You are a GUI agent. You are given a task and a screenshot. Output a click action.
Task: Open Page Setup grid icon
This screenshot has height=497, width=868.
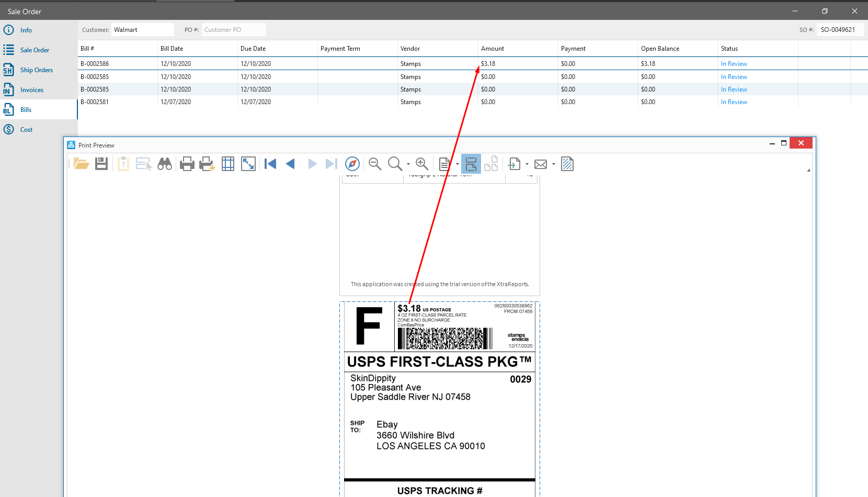pos(228,164)
